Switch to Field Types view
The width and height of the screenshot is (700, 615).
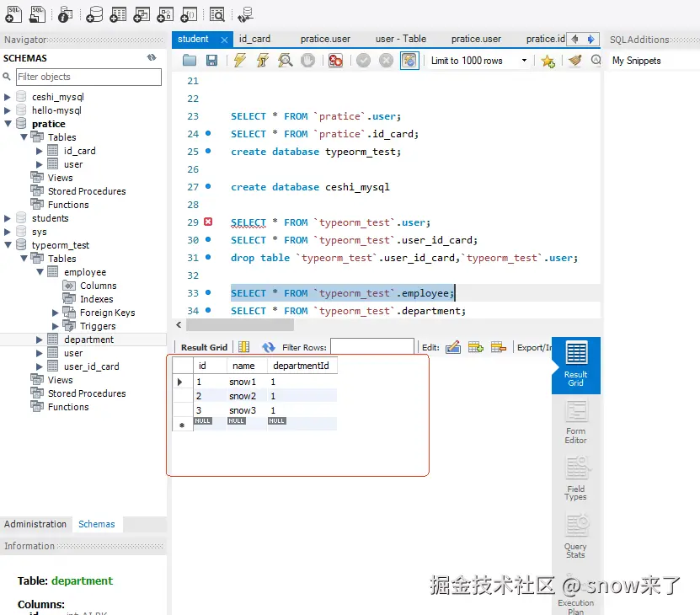576,479
